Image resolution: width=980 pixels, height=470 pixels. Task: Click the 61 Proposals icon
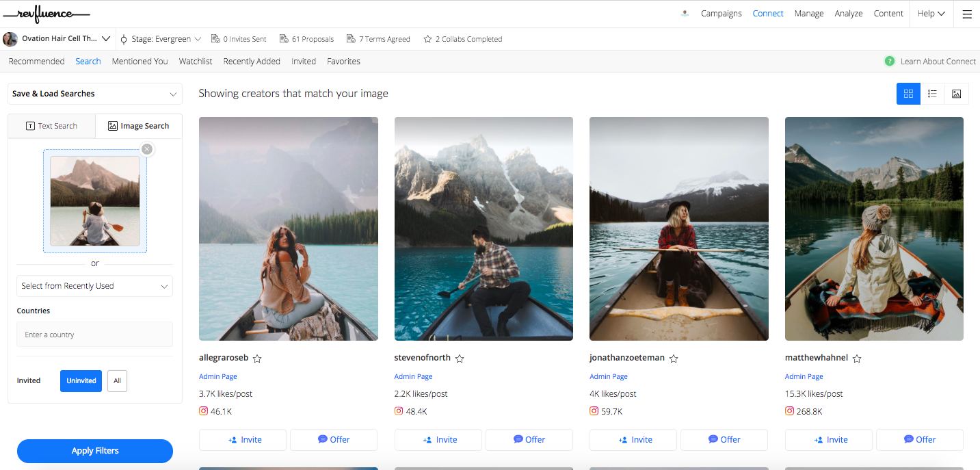click(x=282, y=38)
